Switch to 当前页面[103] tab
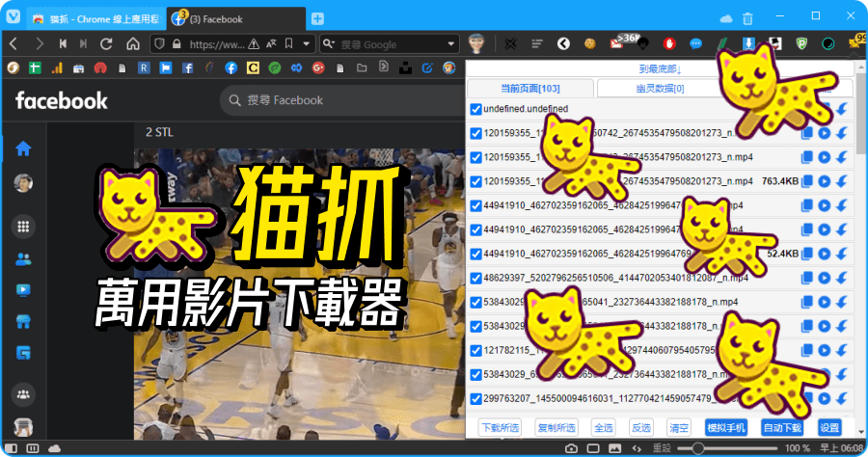This screenshot has height=457, width=868. click(x=530, y=89)
